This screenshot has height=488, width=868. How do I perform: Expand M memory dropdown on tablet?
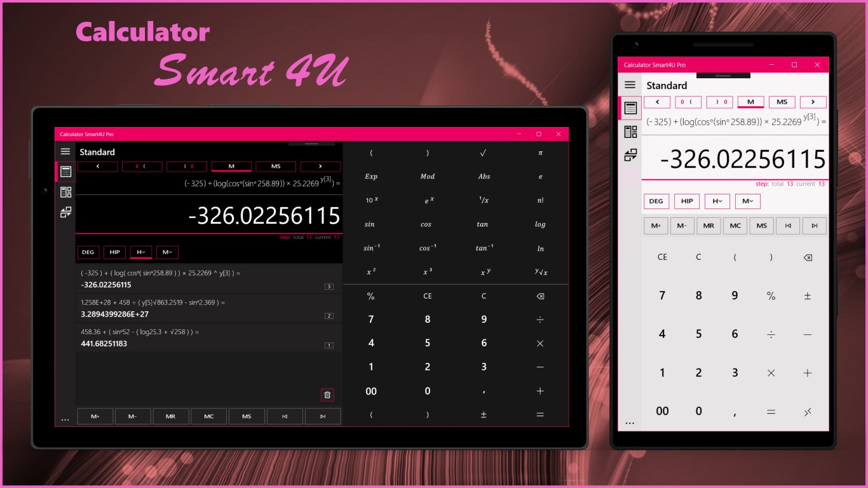pos(167,252)
